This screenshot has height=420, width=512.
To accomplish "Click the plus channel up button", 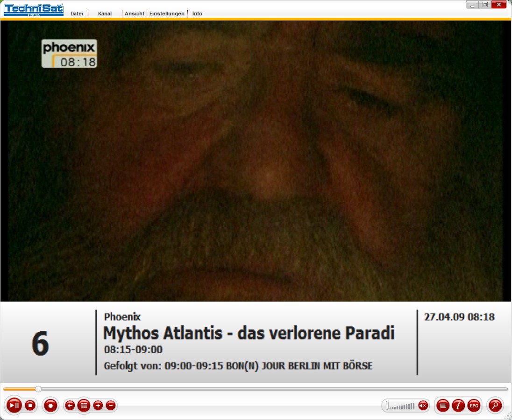I will tap(98, 406).
